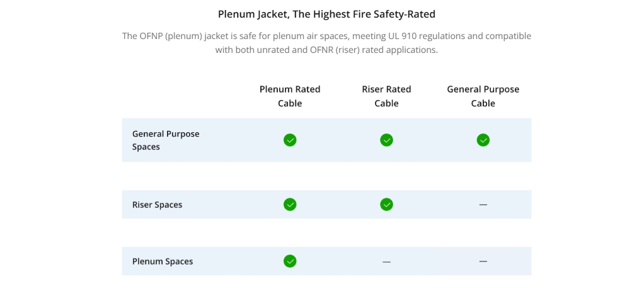Click the dash under General Purpose in Riser Spaces
Viewport: 644px width, 291px height.
coord(483,205)
